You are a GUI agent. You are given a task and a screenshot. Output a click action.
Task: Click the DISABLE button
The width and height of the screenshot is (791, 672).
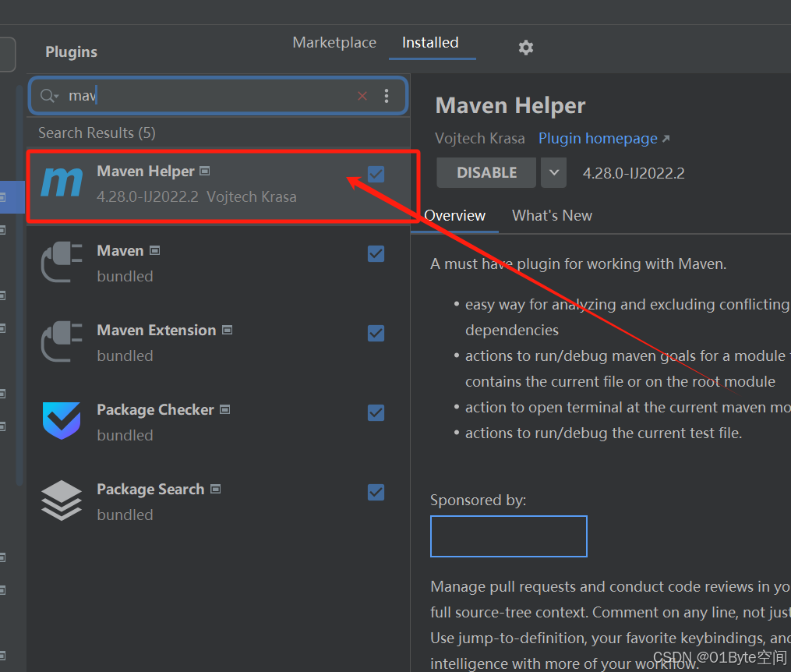pos(486,172)
